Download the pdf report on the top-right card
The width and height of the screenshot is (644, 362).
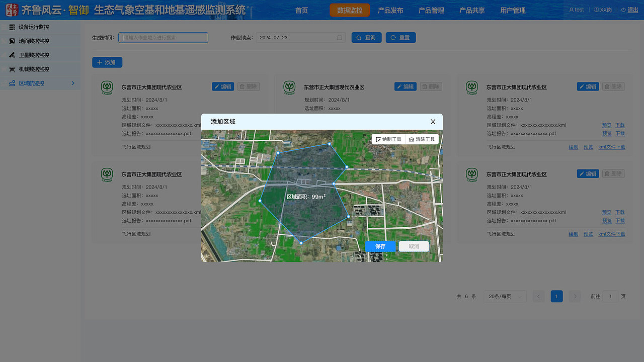click(620, 134)
